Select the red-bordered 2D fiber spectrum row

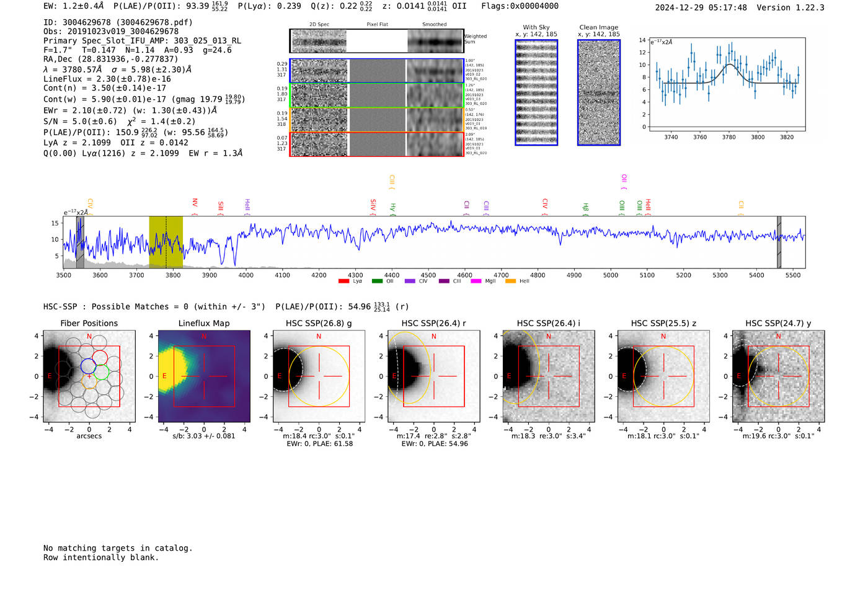click(x=377, y=144)
